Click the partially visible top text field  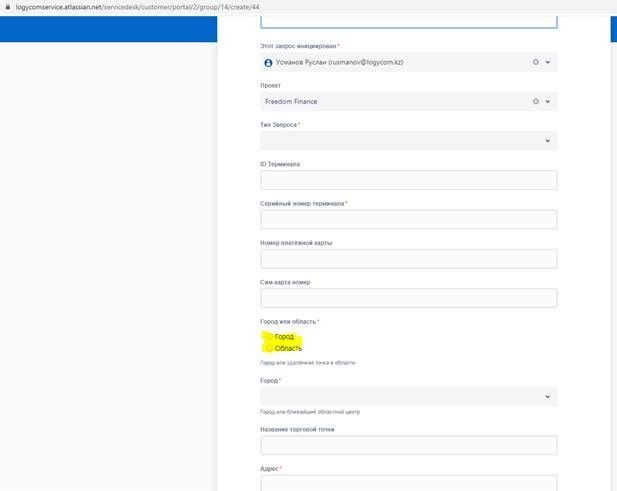tap(408, 22)
